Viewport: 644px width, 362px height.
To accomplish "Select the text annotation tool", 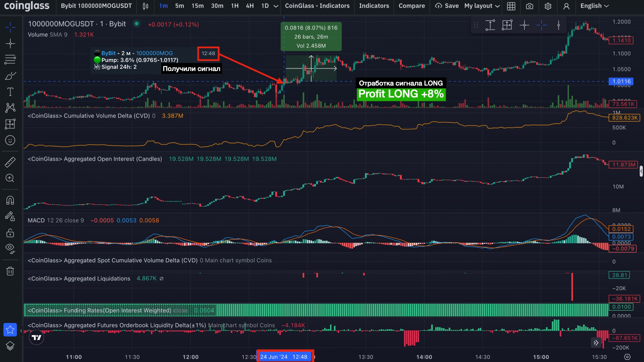I will [x=10, y=92].
